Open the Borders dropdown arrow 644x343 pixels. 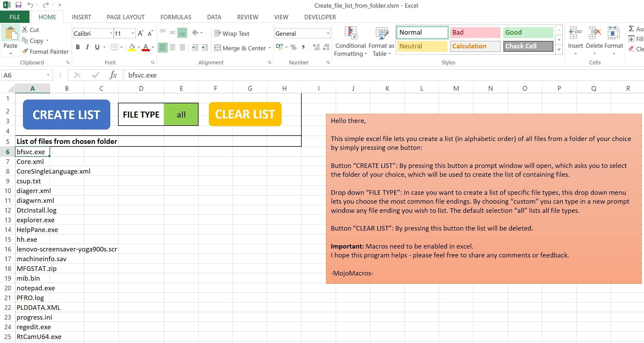click(121, 47)
